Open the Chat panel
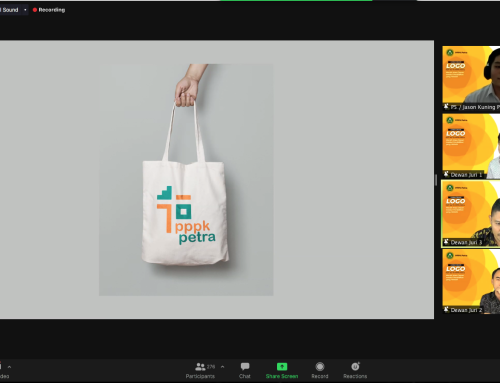This screenshot has height=383, width=500. pos(245,371)
